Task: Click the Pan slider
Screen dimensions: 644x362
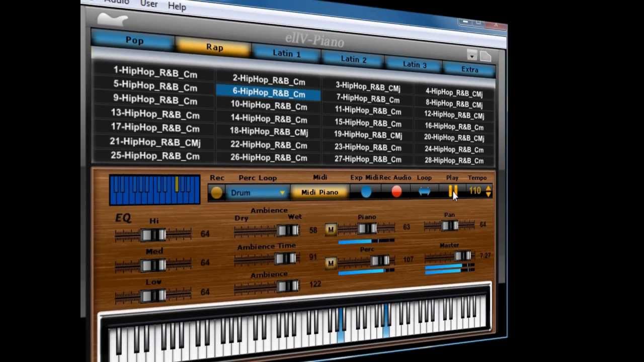Action: (x=449, y=226)
